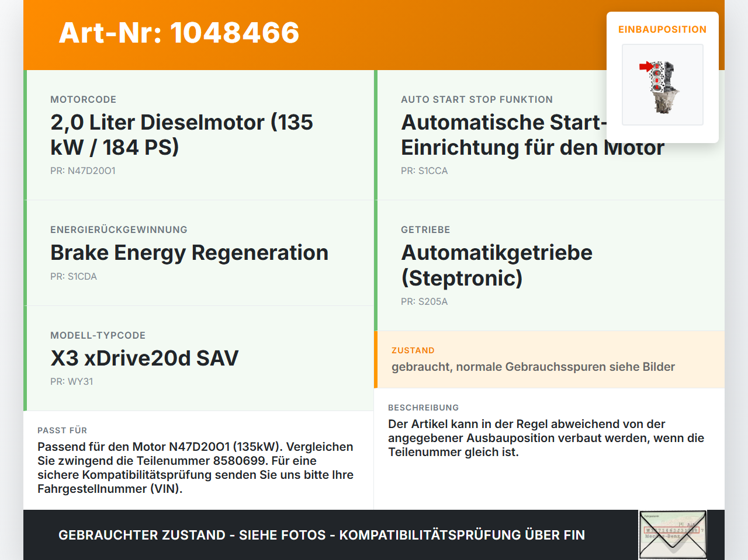Viewport: 748px width, 560px height.
Task: Click the 'PR: S1CCA' code
Action: click(x=424, y=171)
